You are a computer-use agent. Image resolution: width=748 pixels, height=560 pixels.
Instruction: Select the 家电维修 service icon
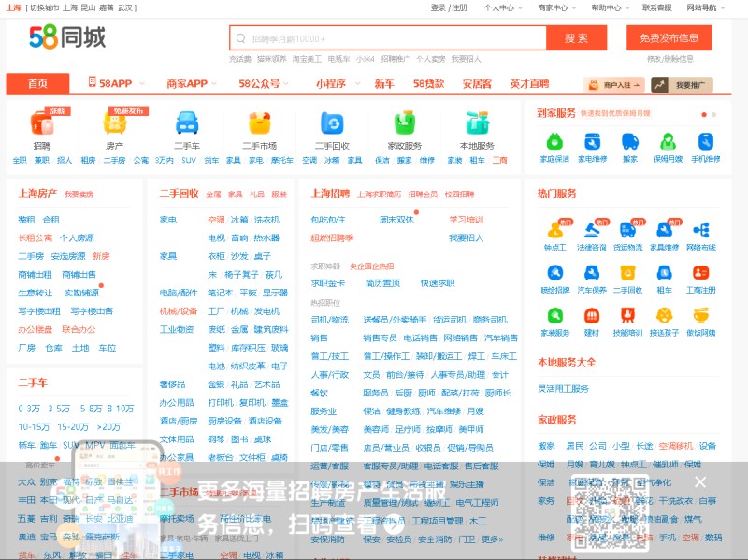click(592, 142)
